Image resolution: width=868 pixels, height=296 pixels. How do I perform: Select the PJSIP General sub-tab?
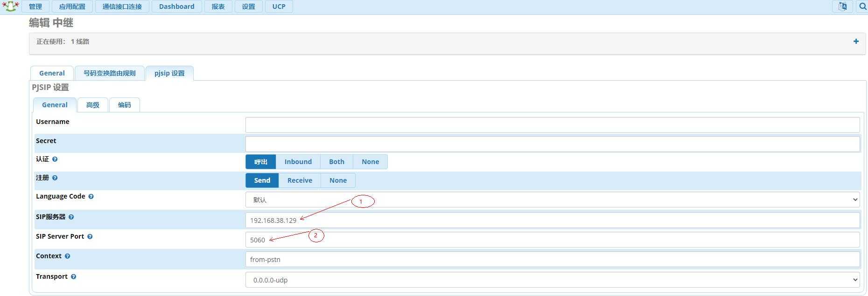pyautogui.click(x=55, y=105)
